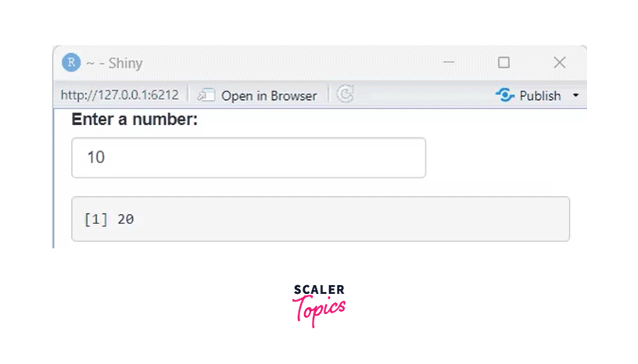The image size is (638, 364).
Task: Click the 'Enter a number:' label
Action: [134, 120]
